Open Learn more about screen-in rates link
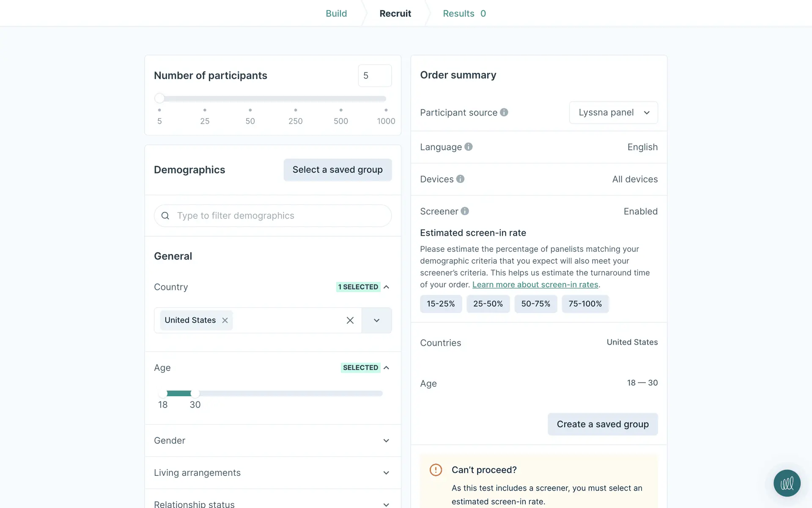812x508 pixels. click(x=535, y=284)
